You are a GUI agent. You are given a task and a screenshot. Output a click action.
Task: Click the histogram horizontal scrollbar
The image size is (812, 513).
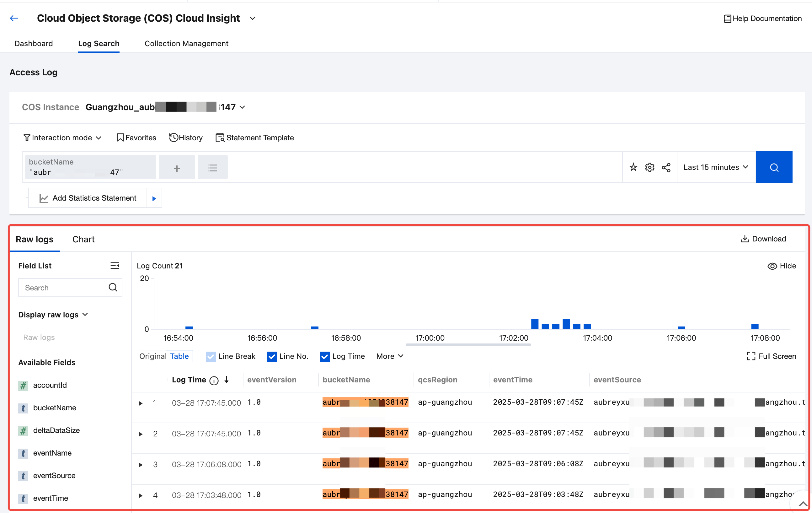click(x=468, y=345)
